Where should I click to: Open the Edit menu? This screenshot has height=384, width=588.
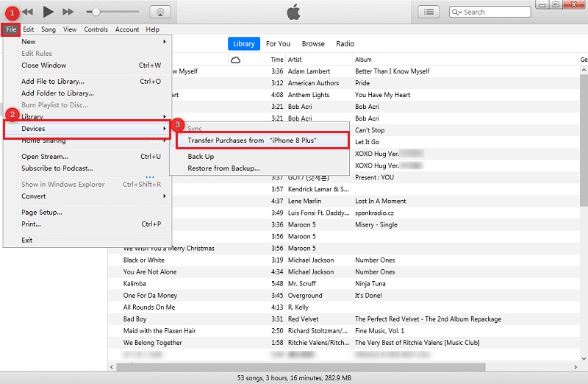pyautogui.click(x=28, y=29)
